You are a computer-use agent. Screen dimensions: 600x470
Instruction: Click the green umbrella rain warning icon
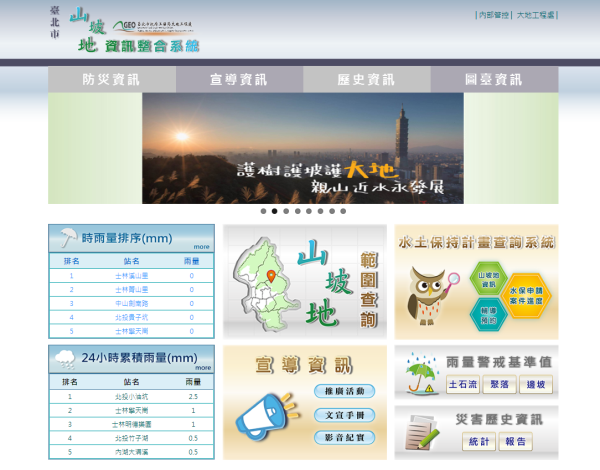421,373
